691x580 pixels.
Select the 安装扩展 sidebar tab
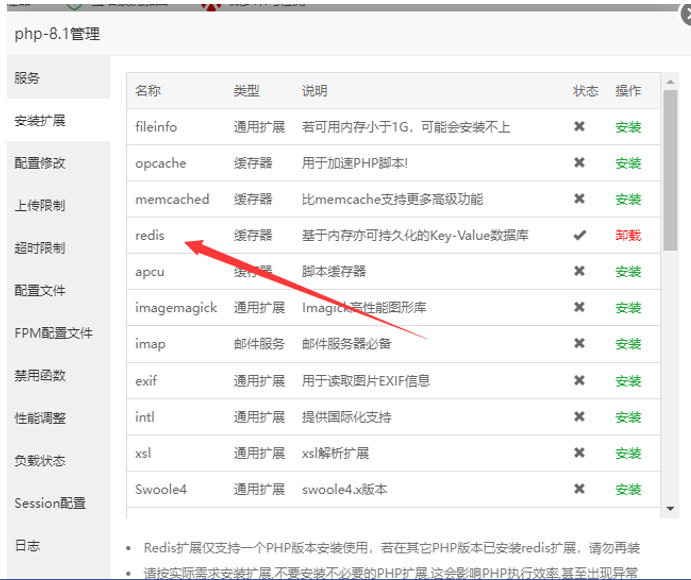pyautogui.click(x=58, y=120)
